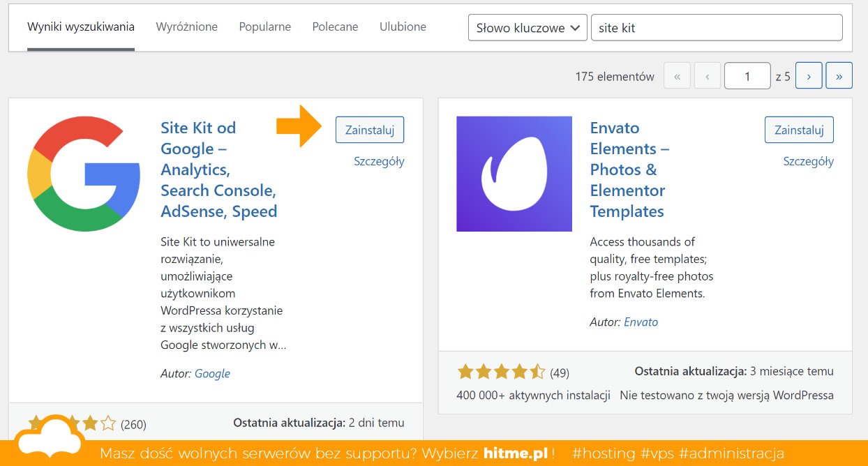Focus the plugin search field
Viewport: 868px width, 466px height.
pyautogui.click(x=716, y=28)
